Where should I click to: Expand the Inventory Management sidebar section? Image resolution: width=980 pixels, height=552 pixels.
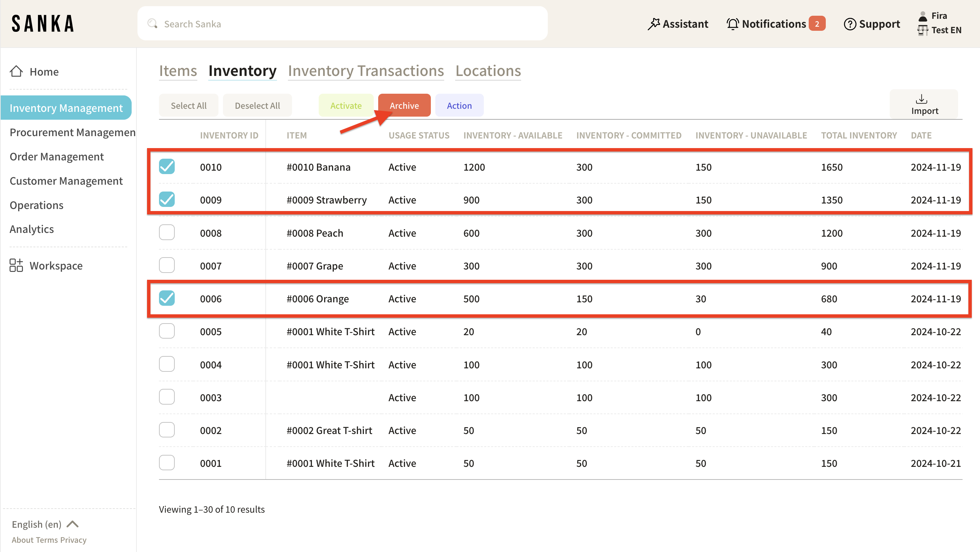coord(66,108)
